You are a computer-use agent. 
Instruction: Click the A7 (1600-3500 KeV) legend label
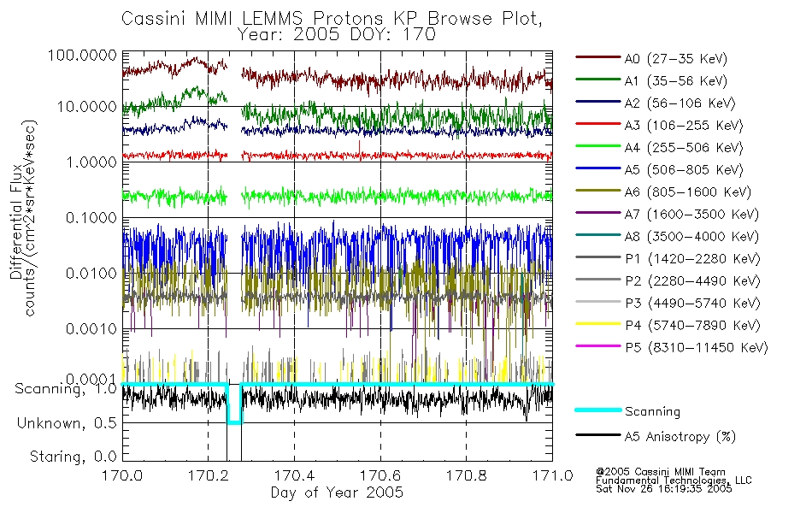click(x=691, y=214)
